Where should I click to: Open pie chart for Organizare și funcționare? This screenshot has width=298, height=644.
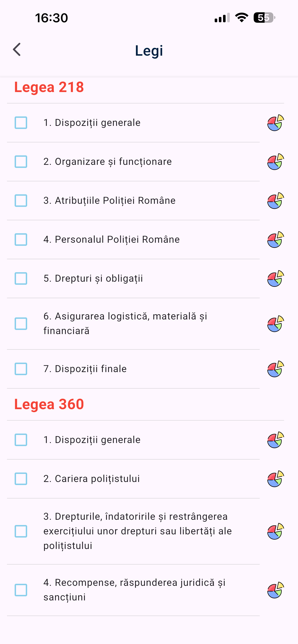click(x=276, y=162)
